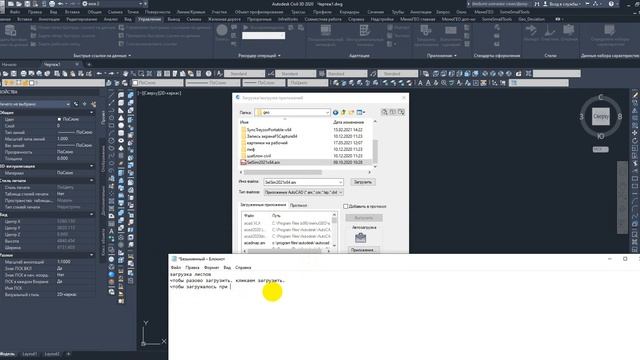Click the Load Application icon in Приложения ribbon panel
This screenshot has width=640, height=360.
426,30
